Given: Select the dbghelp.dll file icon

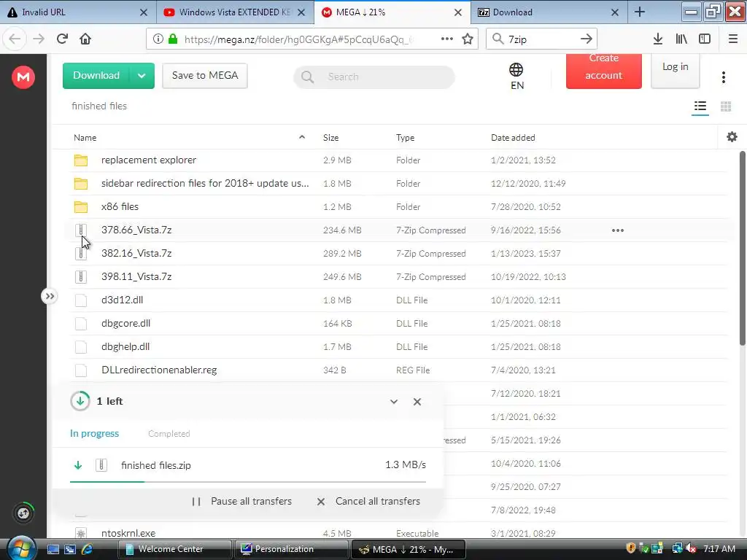Looking at the screenshot, I should pyautogui.click(x=81, y=346).
